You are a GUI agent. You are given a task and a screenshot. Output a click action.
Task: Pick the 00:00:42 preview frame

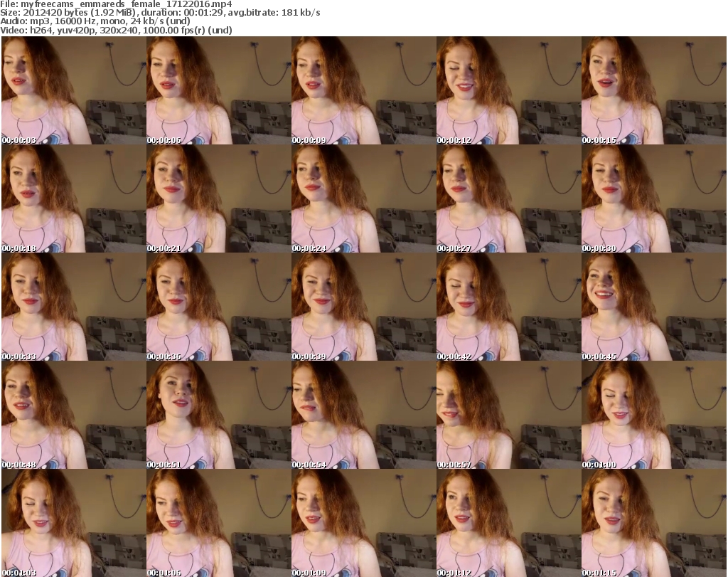coord(508,307)
